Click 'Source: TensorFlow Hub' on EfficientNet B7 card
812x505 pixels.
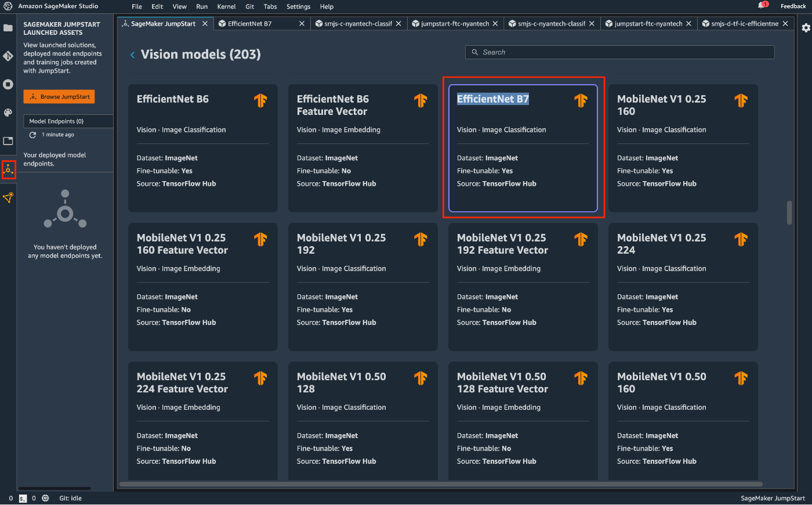click(496, 184)
